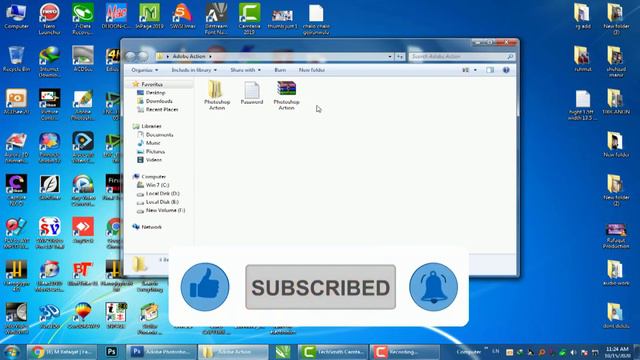640x360 pixels.
Task: Click the Windows Start button
Action: click(11, 352)
